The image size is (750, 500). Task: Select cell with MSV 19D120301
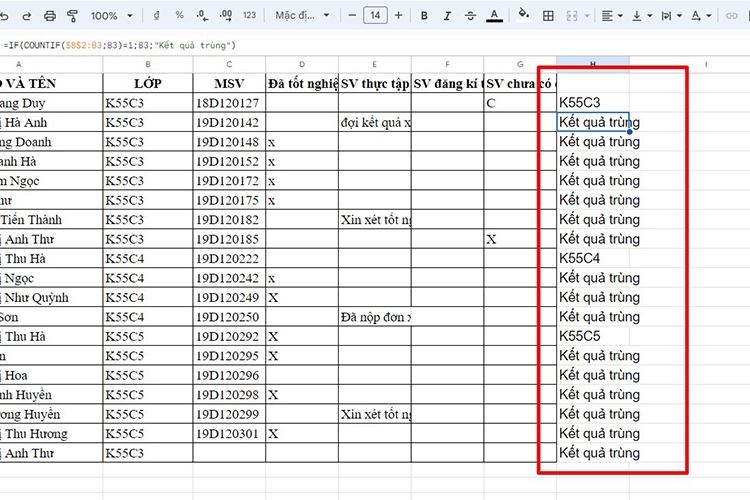pyautogui.click(x=229, y=433)
